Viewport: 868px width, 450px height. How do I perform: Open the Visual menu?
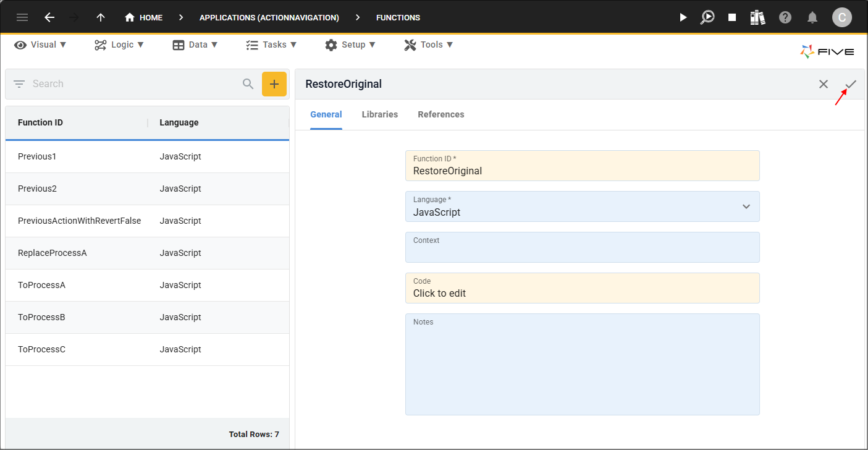coord(40,45)
